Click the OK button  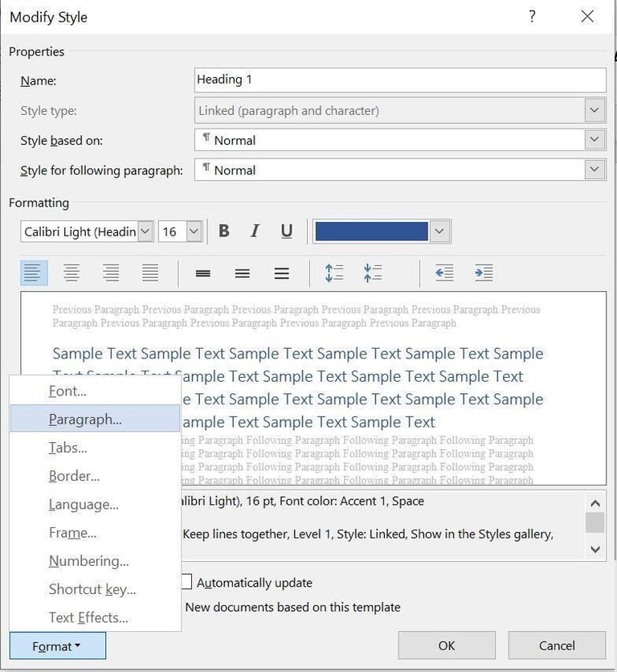[x=447, y=645]
